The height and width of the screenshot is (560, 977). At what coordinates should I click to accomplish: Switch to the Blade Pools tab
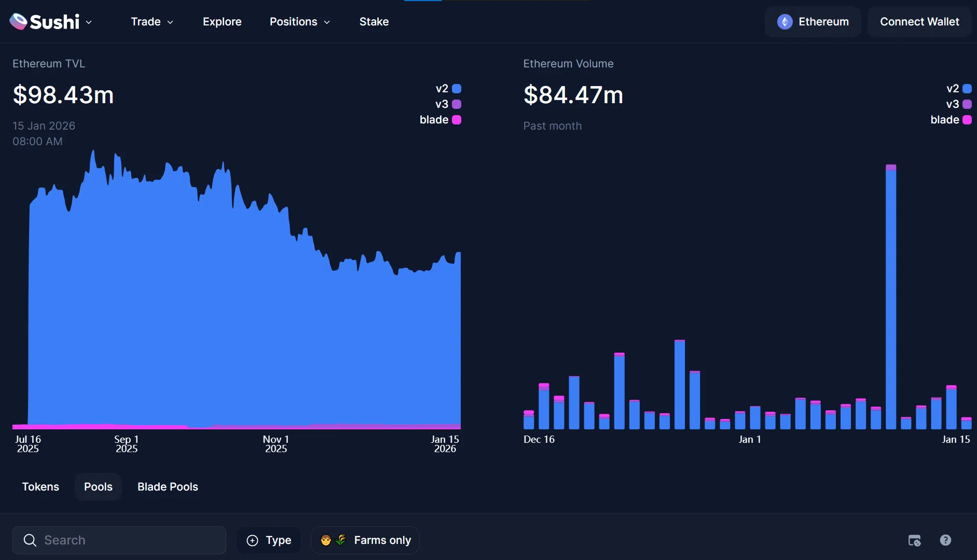pyautogui.click(x=168, y=487)
